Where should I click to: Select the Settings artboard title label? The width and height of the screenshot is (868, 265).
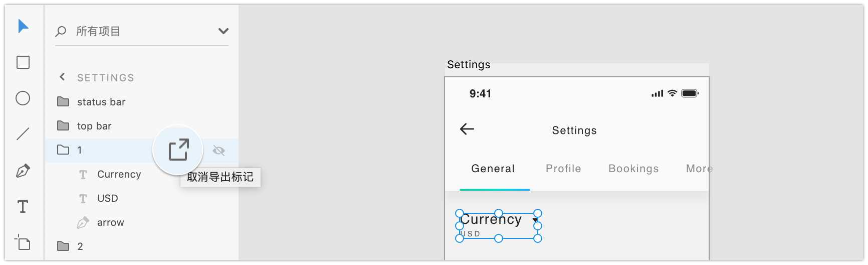[469, 65]
